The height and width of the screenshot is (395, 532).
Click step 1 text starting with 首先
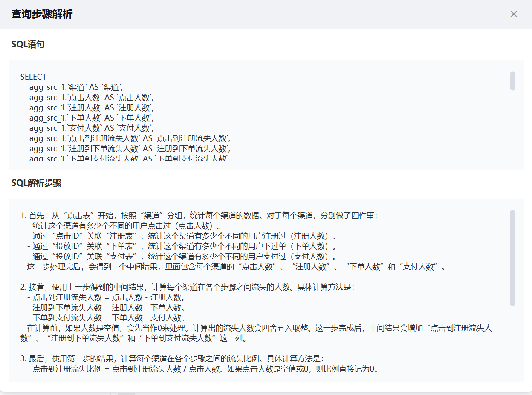[199, 216]
